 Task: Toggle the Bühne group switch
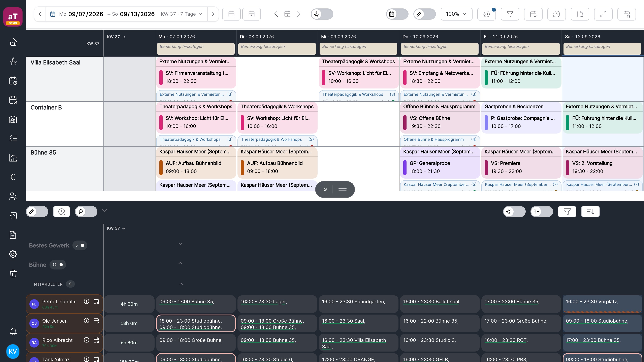click(58, 265)
